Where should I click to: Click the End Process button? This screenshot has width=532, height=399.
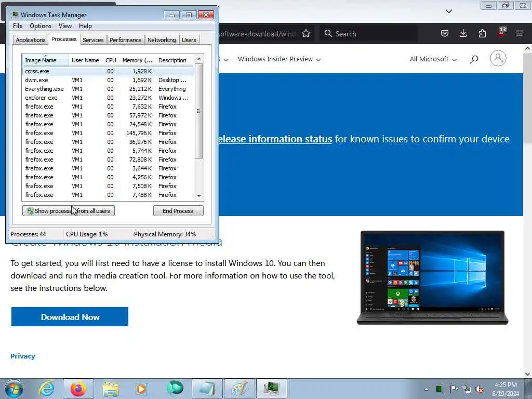pos(178,211)
